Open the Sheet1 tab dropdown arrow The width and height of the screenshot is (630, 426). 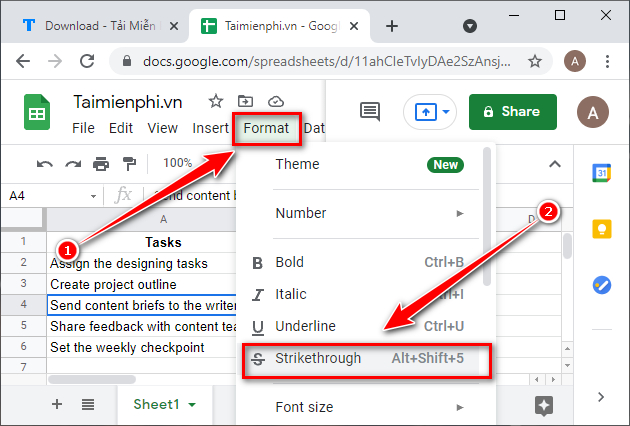tap(192, 405)
